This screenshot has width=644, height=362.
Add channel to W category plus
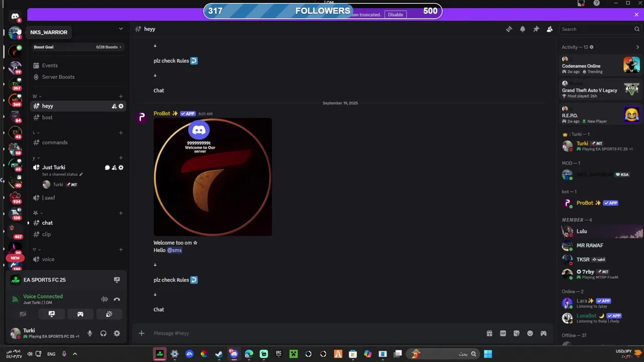[121, 96]
